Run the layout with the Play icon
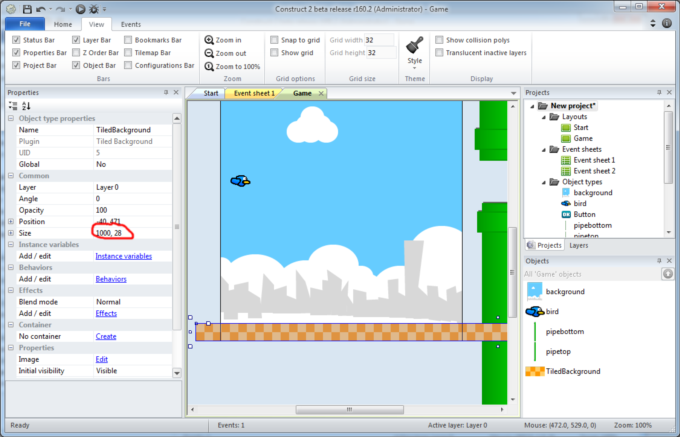The height and width of the screenshot is (437, 680). 80,9
